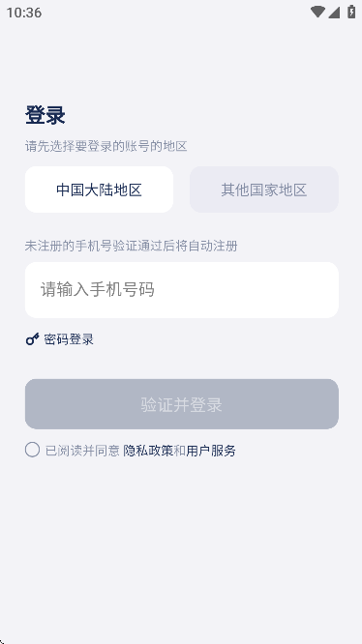
Task: Tap the 已阅读并同意 agreement label
Action: 82,451
